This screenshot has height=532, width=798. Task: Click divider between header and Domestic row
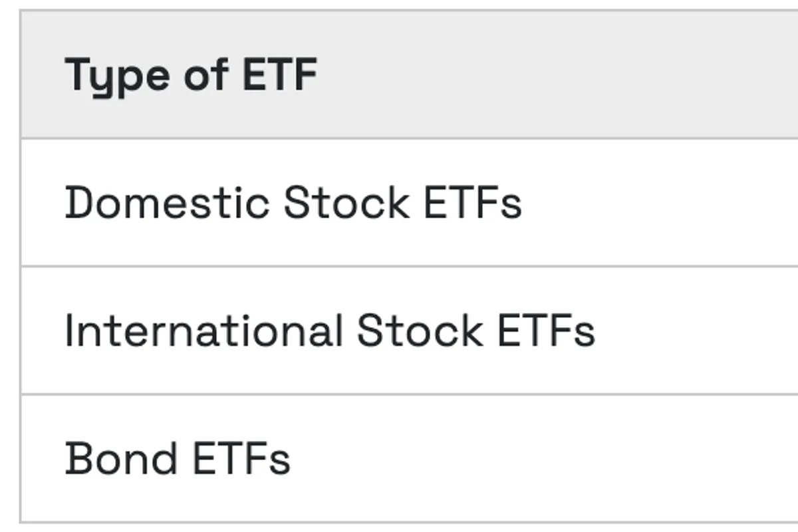point(399,138)
